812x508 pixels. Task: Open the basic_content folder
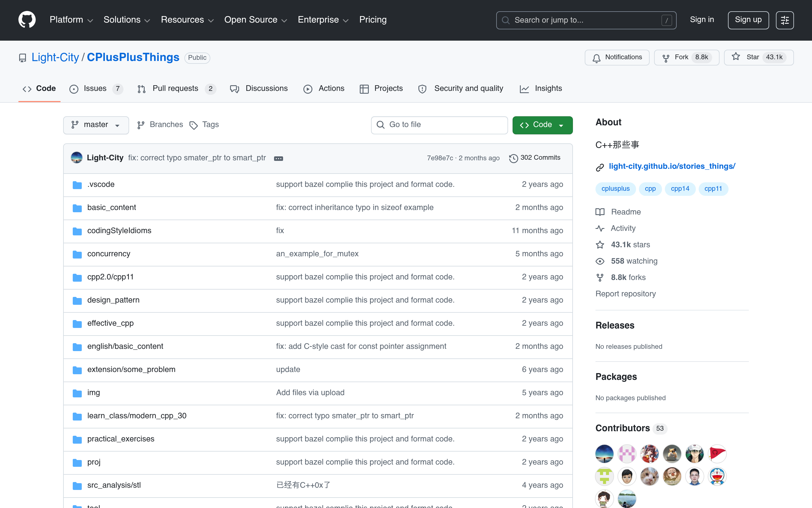pos(111,208)
